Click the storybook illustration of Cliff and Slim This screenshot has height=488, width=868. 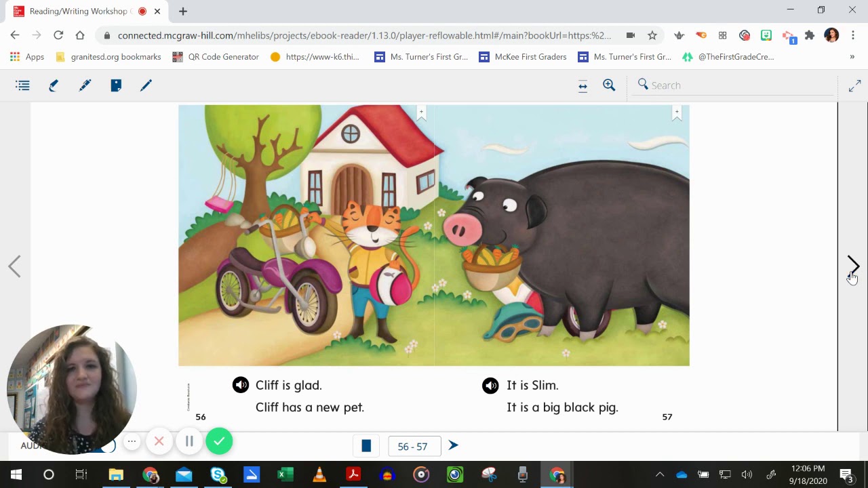pos(434,235)
